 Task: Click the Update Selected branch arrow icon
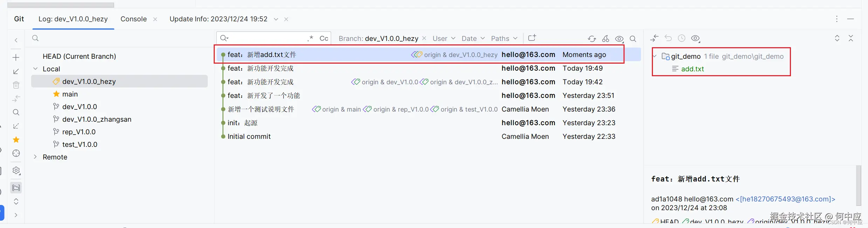tap(16, 71)
